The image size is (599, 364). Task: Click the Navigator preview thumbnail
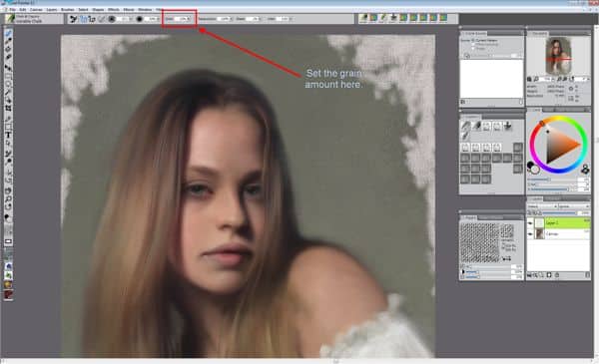click(558, 56)
